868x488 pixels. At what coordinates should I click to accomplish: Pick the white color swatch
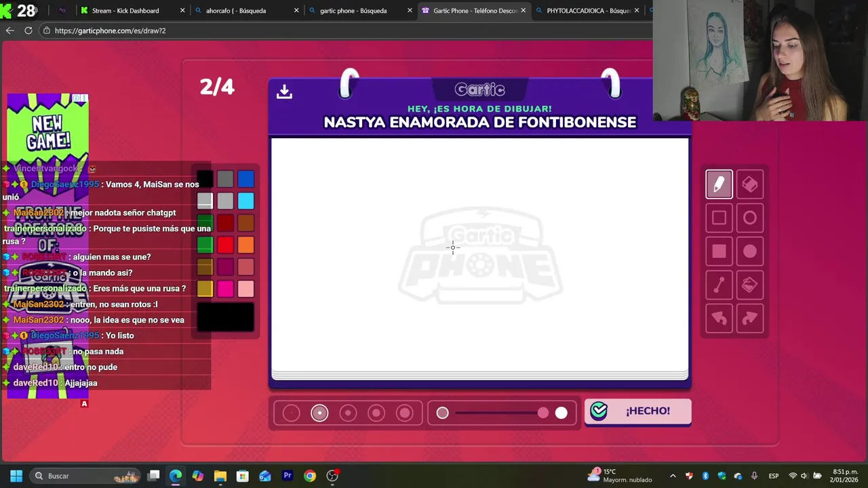tap(205, 201)
